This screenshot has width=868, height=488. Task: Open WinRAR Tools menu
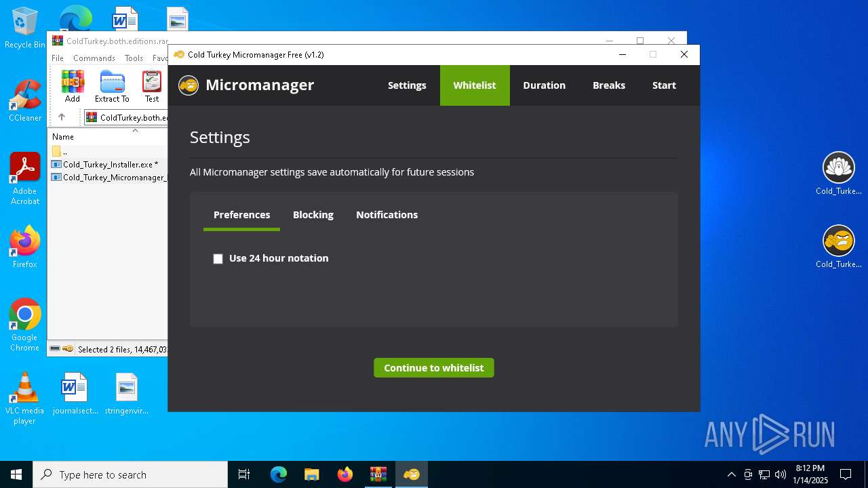click(x=134, y=58)
